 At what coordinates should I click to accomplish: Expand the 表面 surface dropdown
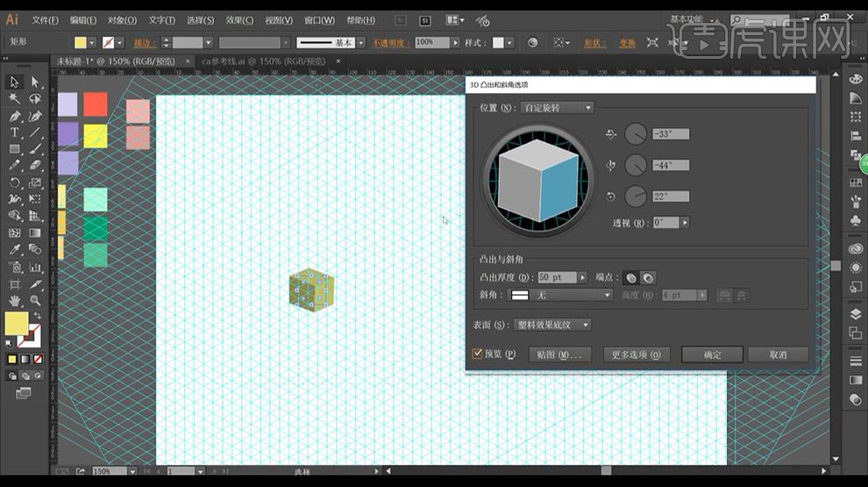click(x=552, y=325)
